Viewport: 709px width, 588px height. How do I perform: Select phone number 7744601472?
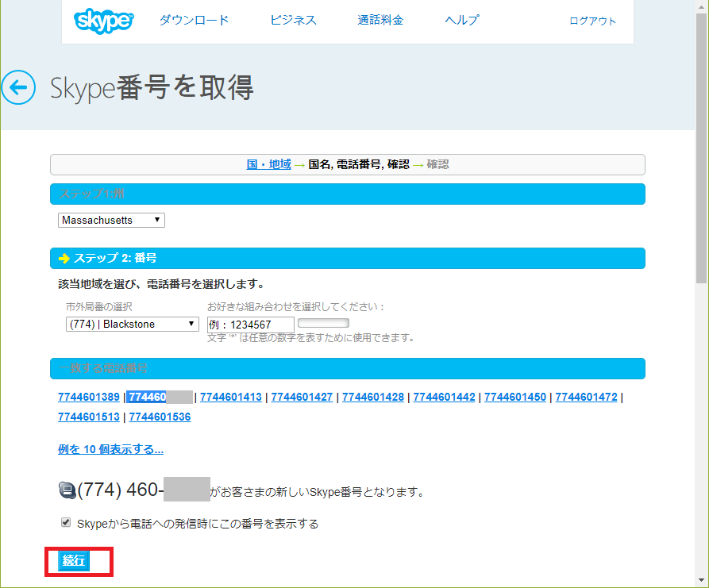(x=587, y=397)
